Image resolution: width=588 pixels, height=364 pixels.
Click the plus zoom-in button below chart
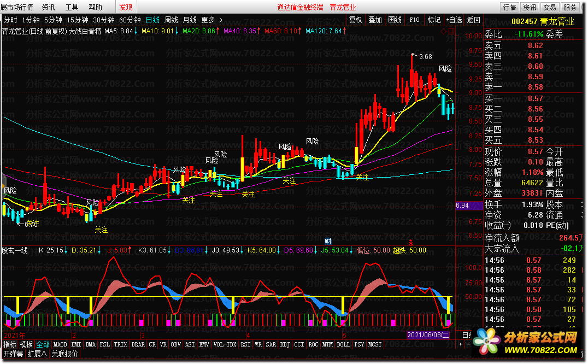(460, 344)
